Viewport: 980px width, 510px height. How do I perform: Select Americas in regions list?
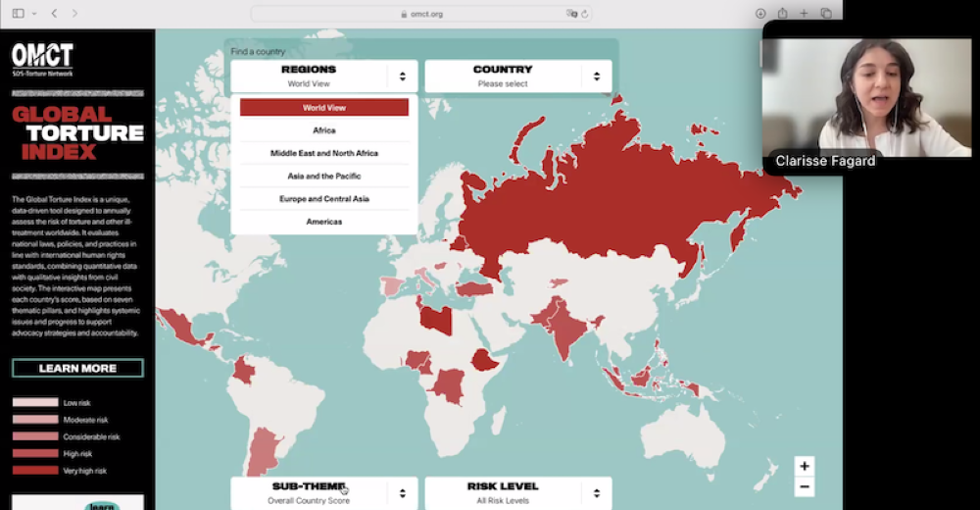coord(323,222)
